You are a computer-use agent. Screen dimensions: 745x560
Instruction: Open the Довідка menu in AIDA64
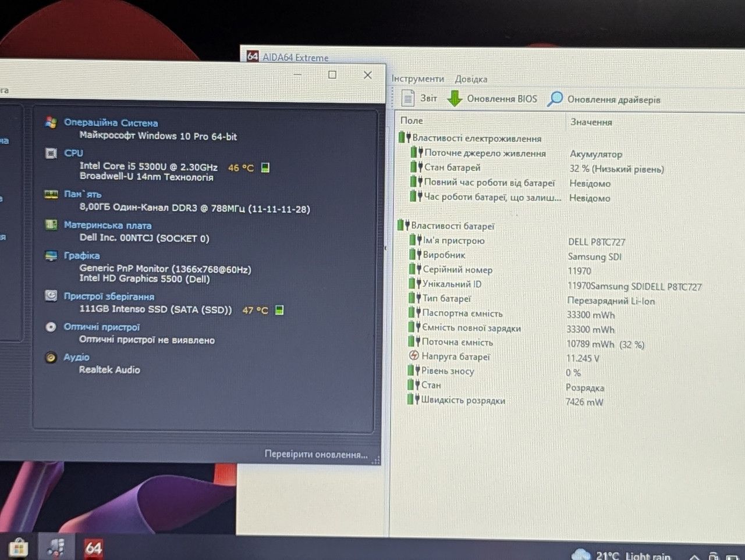[x=471, y=79]
